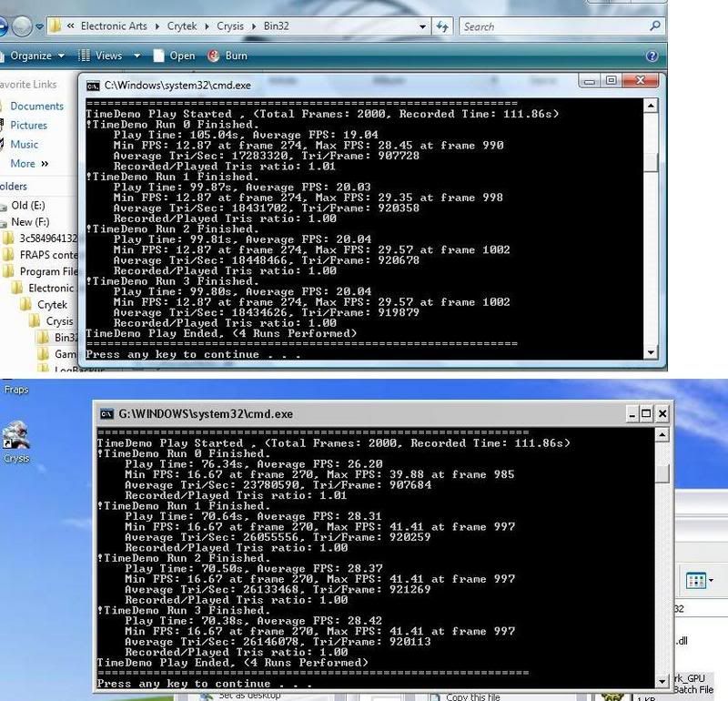Close the G:\WINDOWS cmd.exe window
This screenshot has height=701, width=728.
point(662,413)
